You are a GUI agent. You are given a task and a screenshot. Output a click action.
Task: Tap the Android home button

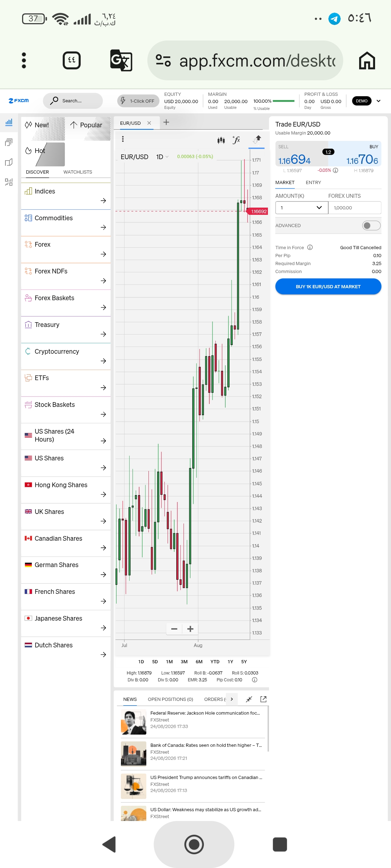[194, 844]
